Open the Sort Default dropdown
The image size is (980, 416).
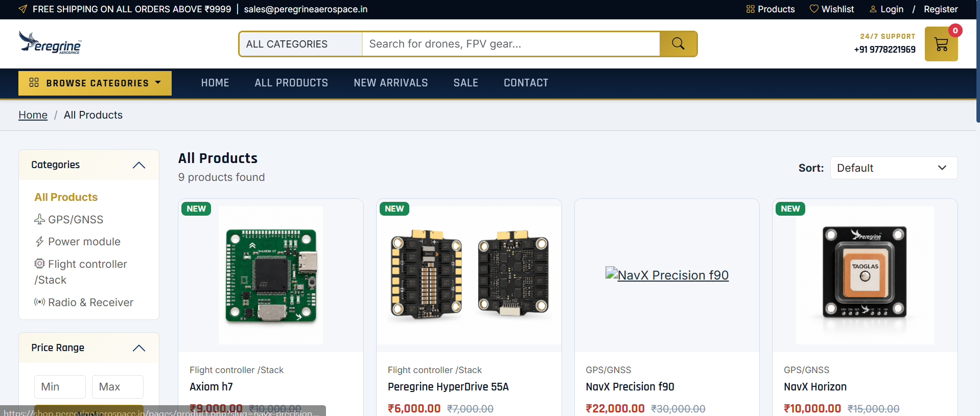coord(894,168)
